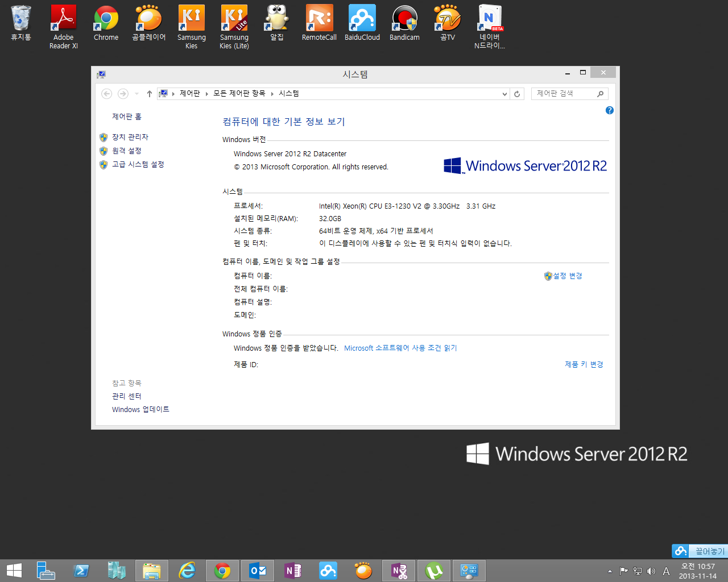The height and width of the screenshot is (582, 728).
Task: Open the network icon in the tray
Action: 638,571
